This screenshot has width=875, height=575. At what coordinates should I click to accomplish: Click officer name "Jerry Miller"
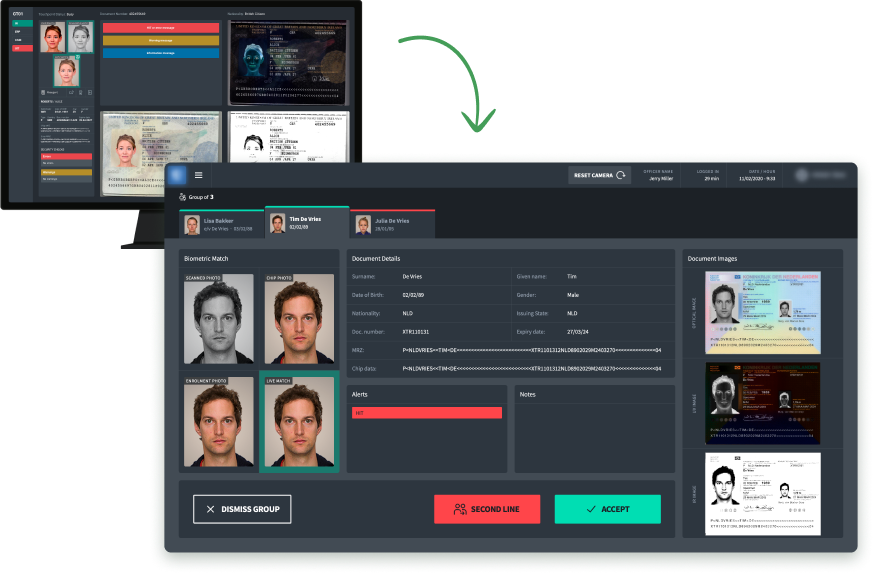tap(661, 179)
